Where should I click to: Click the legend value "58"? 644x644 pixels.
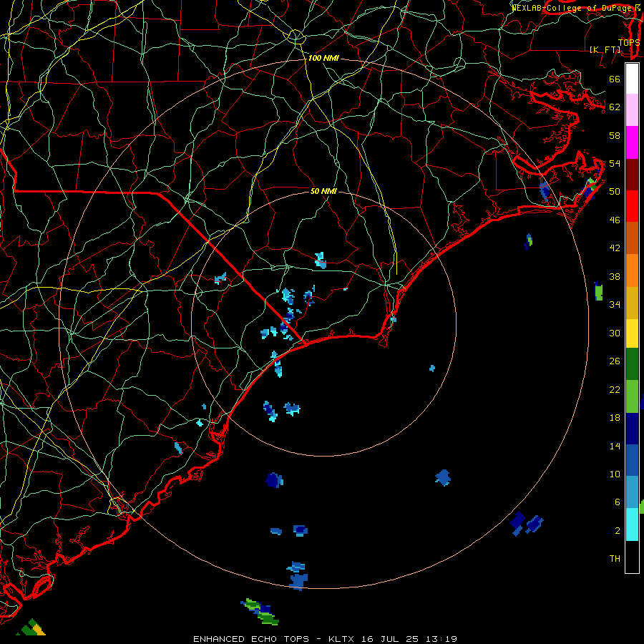615,135
